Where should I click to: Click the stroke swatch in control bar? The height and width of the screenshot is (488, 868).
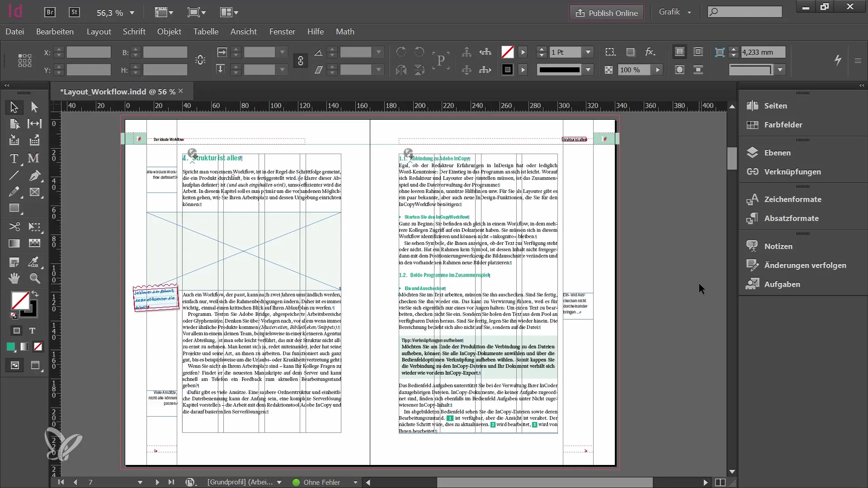click(507, 70)
